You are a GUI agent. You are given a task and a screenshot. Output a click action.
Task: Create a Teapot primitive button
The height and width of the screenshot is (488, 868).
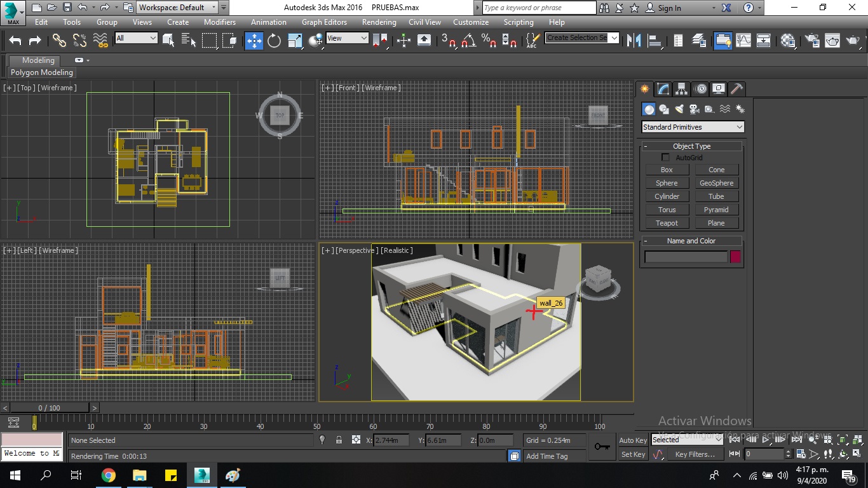tap(667, 223)
